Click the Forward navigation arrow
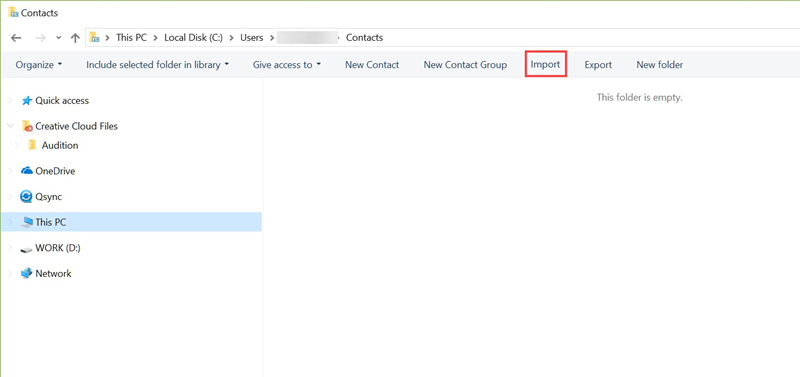Image resolution: width=800 pixels, height=377 pixels. [41, 38]
